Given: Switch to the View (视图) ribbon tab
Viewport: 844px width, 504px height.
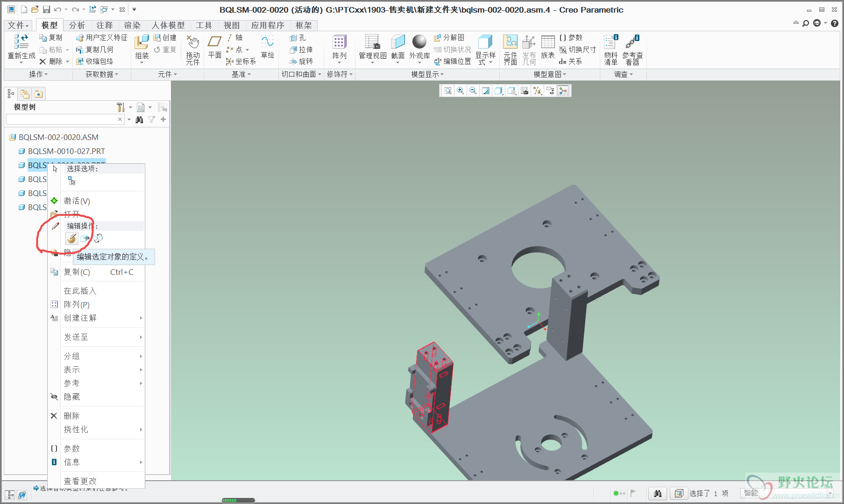Looking at the screenshot, I should (232, 25).
